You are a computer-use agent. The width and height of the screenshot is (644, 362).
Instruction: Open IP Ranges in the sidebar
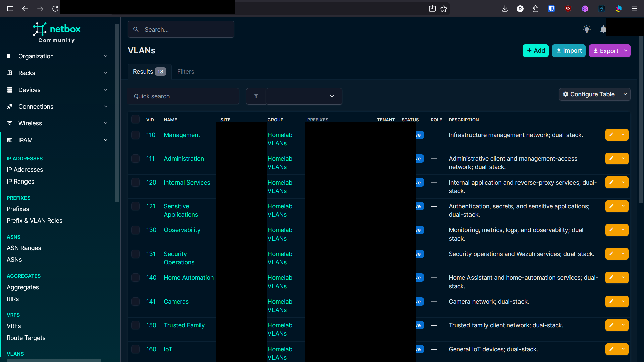pos(20,182)
